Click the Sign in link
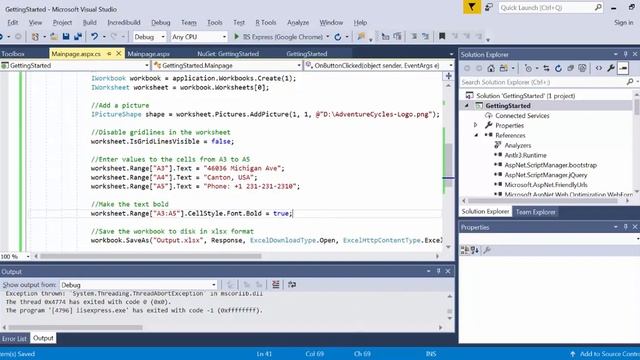This screenshot has height=360, width=640. [x=623, y=22]
